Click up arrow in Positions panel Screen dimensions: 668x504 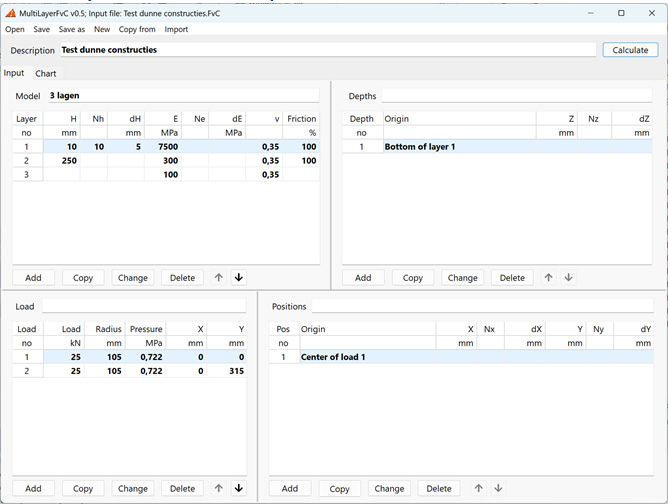coord(478,488)
